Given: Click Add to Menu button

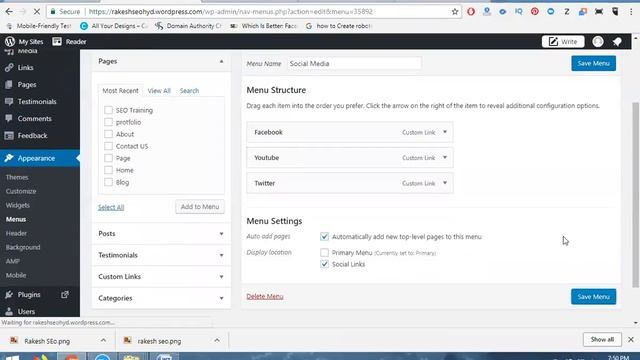Looking at the screenshot, I should coord(200,207).
